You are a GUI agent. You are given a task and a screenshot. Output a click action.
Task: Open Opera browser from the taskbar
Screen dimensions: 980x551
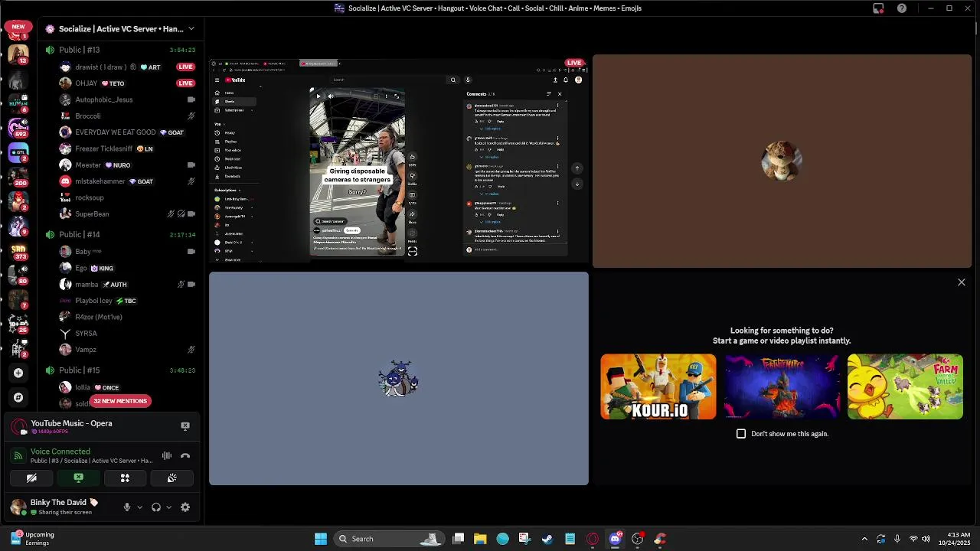(x=592, y=539)
